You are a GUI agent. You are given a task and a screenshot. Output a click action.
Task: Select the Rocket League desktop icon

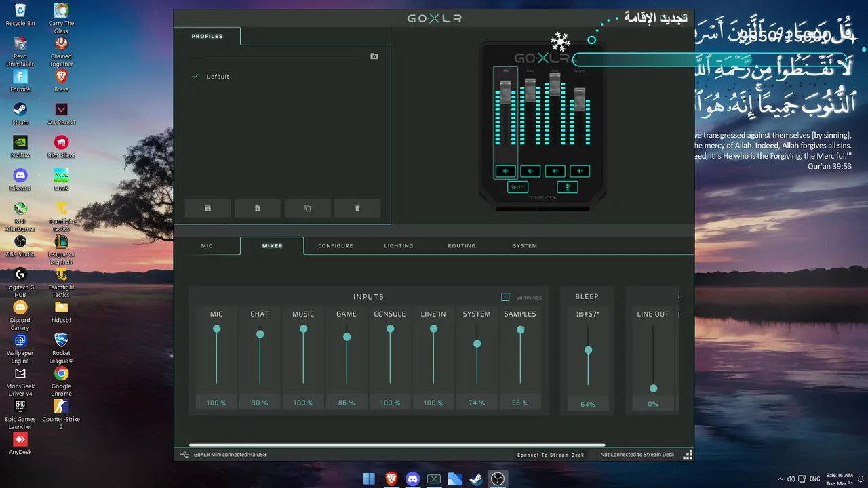(x=61, y=348)
